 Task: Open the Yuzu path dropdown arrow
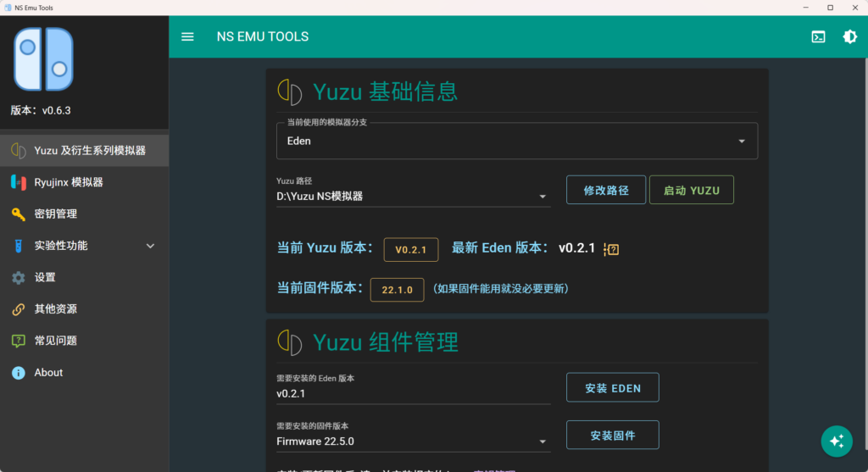(x=542, y=197)
